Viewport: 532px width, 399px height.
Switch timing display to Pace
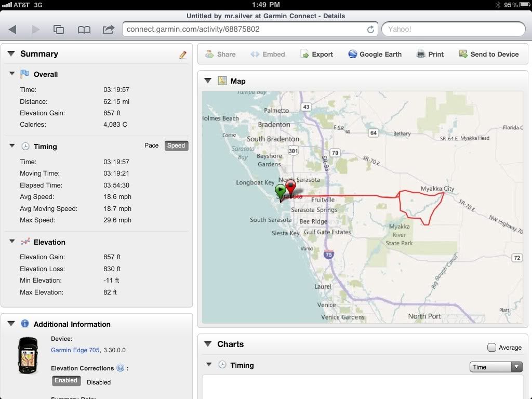151,145
